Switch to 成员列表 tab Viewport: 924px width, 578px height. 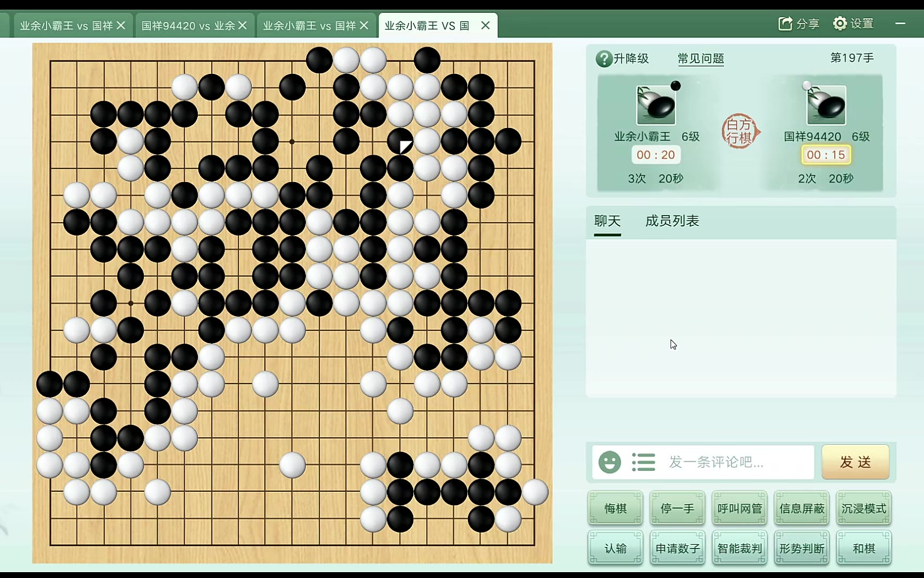(x=672, y=221)
